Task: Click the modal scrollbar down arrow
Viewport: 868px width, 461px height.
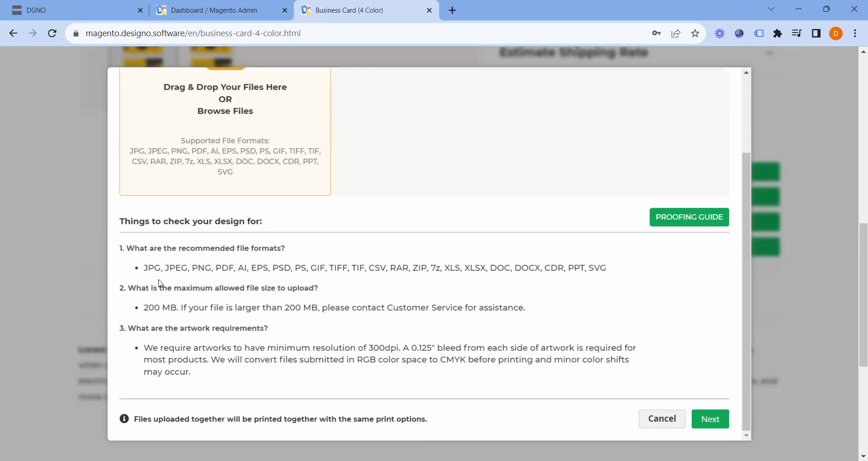Action: 746,436
